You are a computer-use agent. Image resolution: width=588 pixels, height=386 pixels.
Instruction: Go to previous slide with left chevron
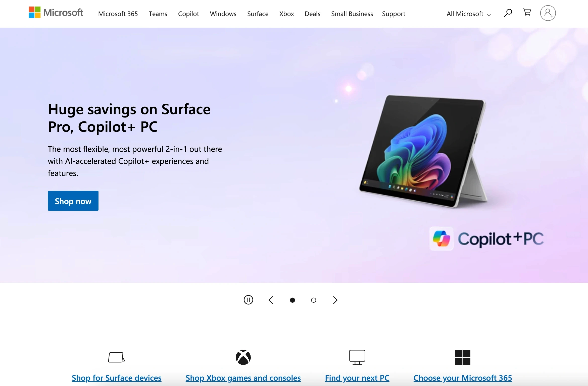[271, 300]
